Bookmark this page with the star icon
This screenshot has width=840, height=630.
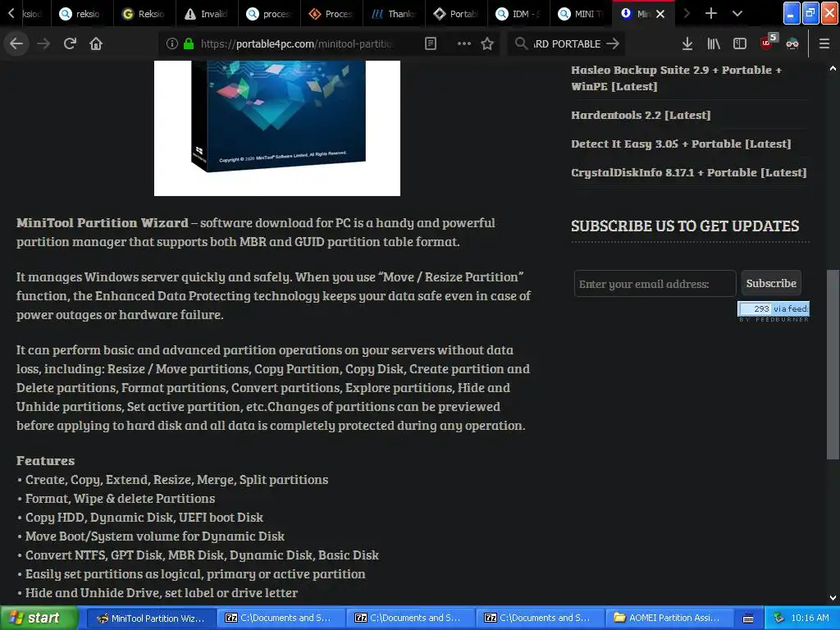pos(487,43)
